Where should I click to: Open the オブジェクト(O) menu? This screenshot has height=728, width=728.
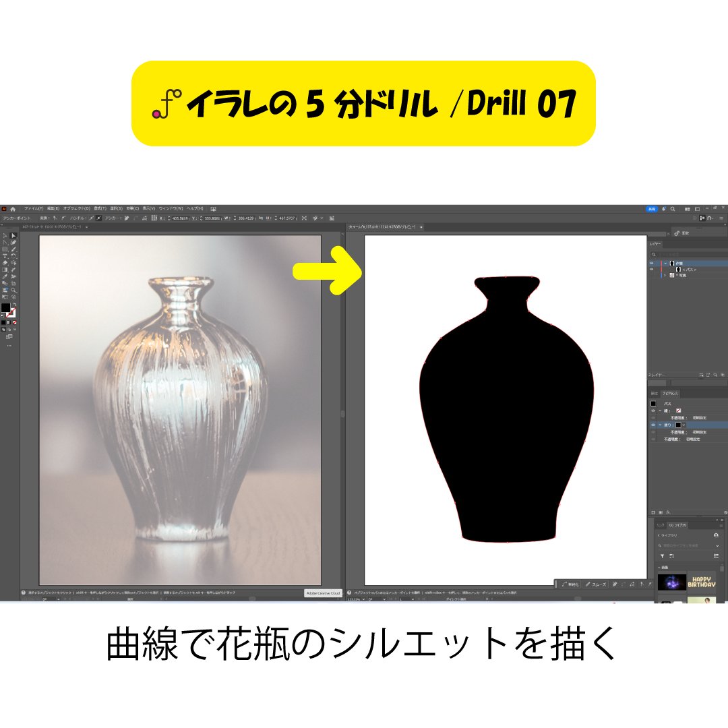(77, 209)
